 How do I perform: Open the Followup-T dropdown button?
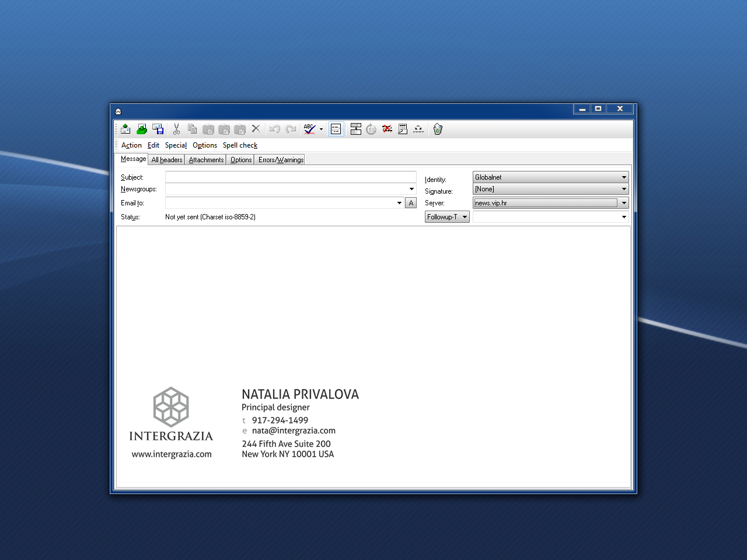point(447,217)
